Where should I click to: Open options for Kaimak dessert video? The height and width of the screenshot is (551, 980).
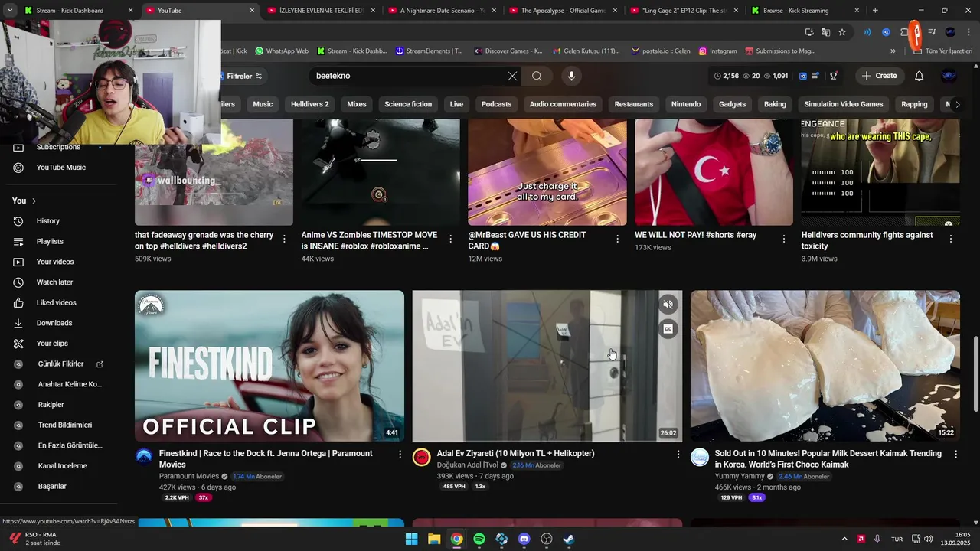(x=955, y=454)
